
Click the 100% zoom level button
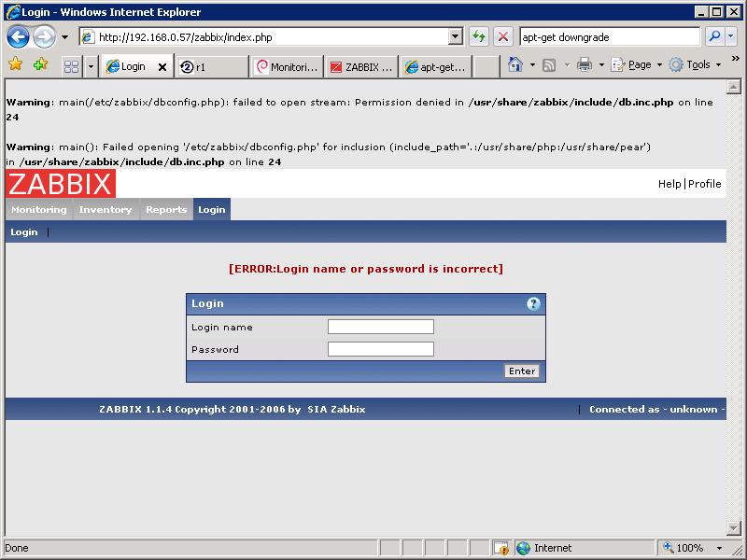(684, 548)
